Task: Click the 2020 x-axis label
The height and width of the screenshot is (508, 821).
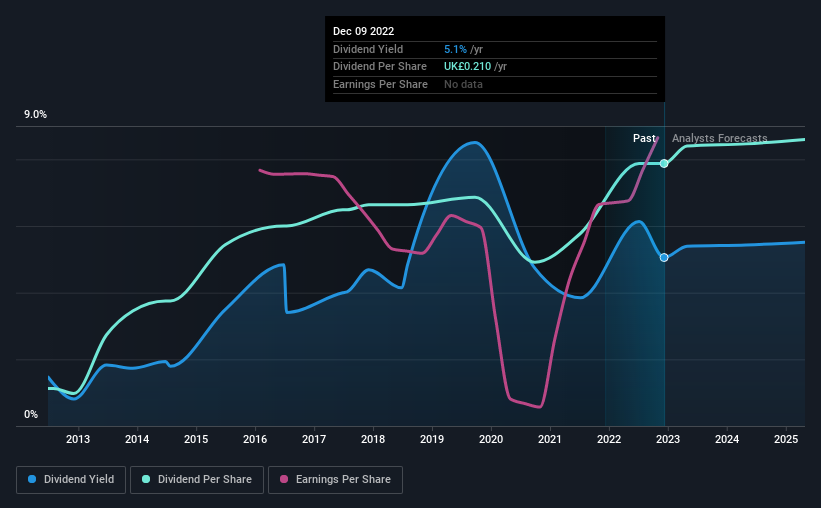Action: point(491,439)
